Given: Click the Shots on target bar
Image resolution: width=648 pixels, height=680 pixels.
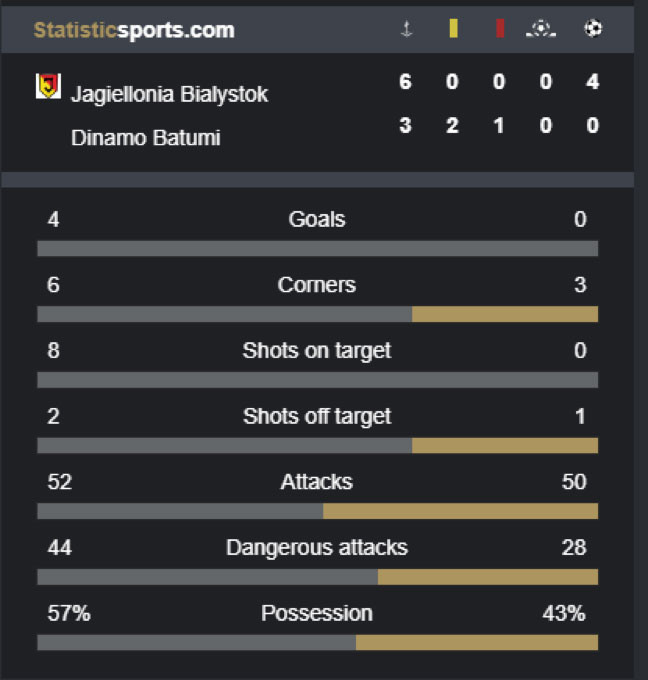Looking at the screenshot, I should 317,380.
